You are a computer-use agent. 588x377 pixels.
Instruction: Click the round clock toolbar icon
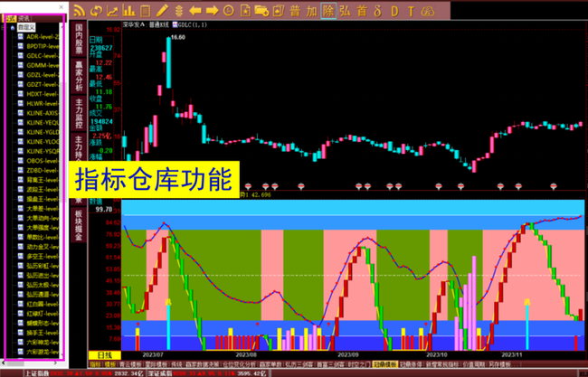point(228,11)
